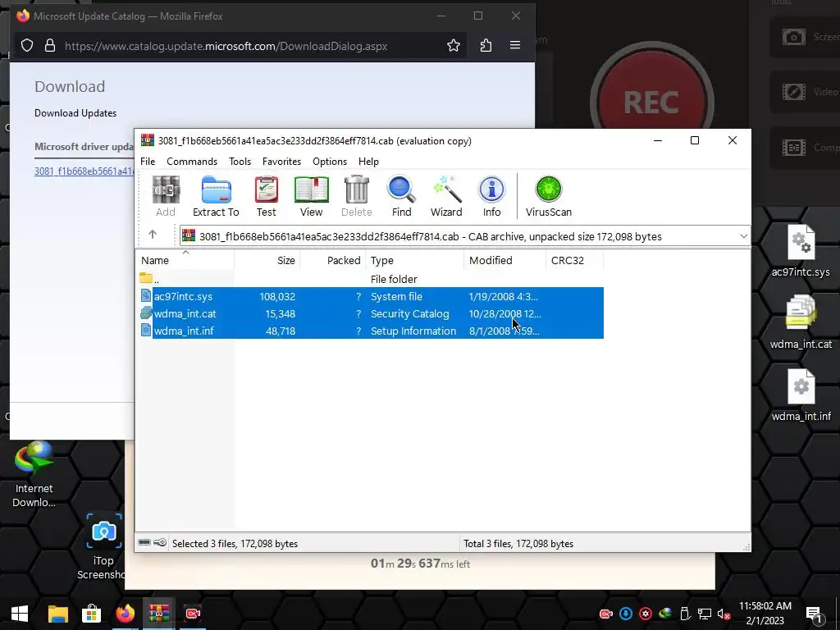Open Microsoft Store from the taskbar

92,614
